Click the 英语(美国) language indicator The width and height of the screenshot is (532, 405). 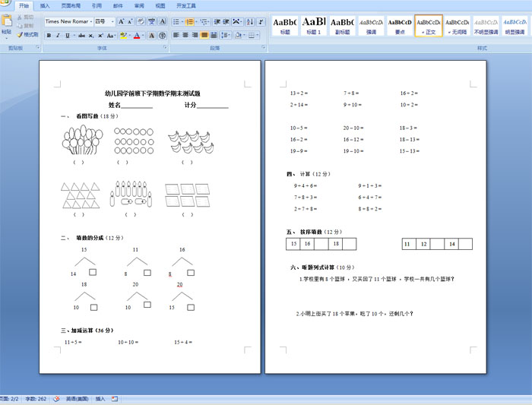77,399
